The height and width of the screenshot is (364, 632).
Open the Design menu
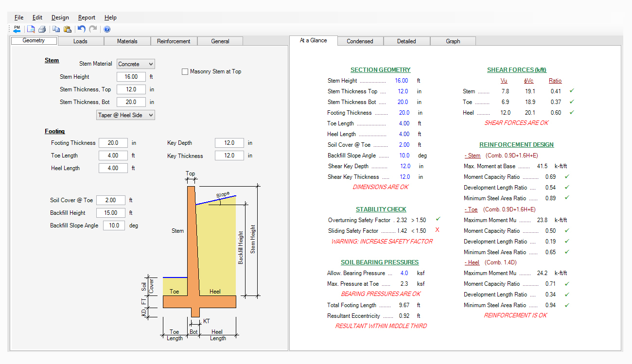[60, 17]
